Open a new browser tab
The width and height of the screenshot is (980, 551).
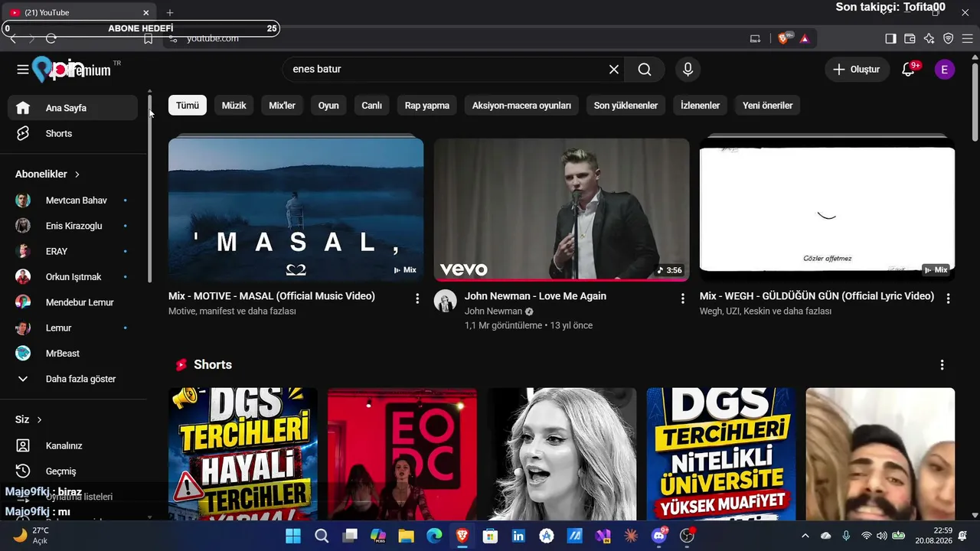pos(170,12)
